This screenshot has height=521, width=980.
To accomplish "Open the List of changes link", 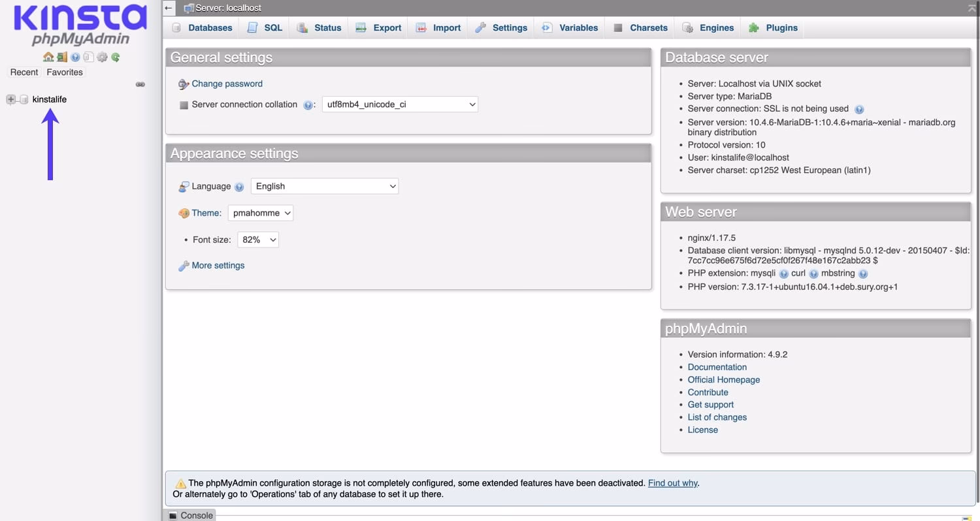I will tap(717, 417).
